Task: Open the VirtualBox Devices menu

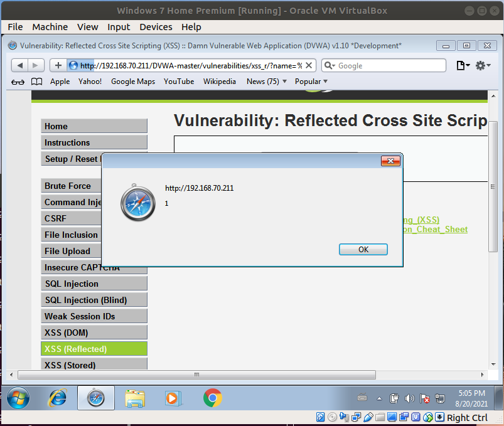Action: 156,27
